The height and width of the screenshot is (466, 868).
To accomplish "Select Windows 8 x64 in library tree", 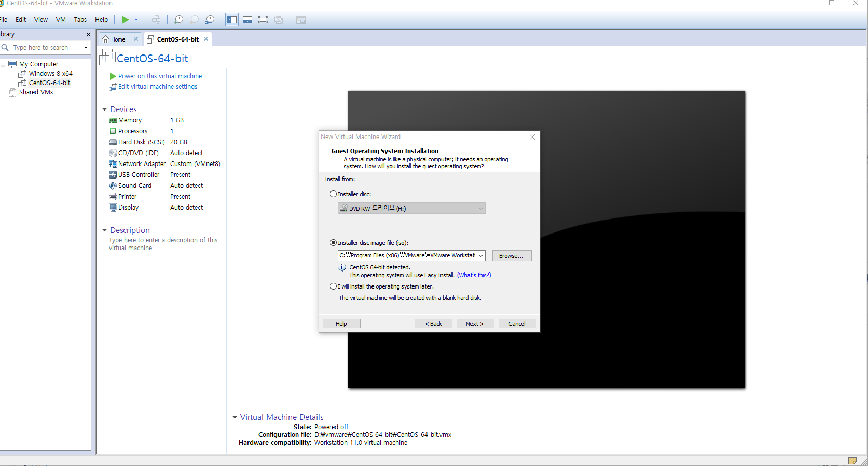I will [50, 74].
